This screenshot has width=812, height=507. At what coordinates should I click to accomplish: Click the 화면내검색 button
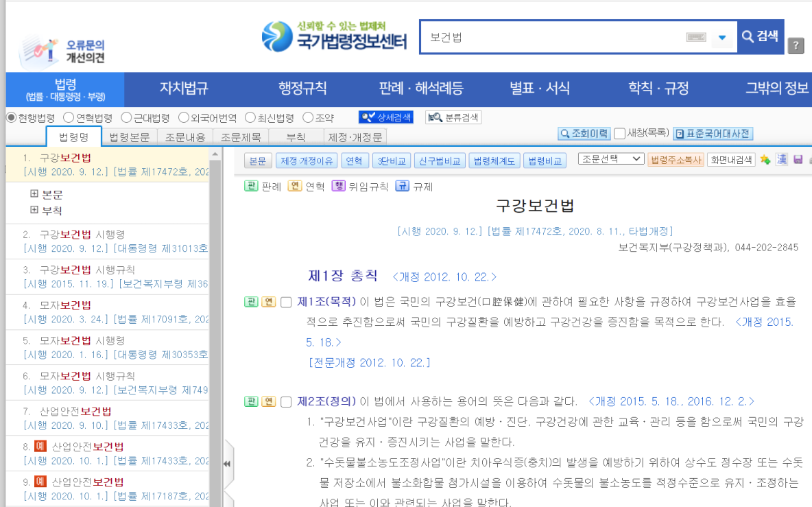[x=731, y=159]
